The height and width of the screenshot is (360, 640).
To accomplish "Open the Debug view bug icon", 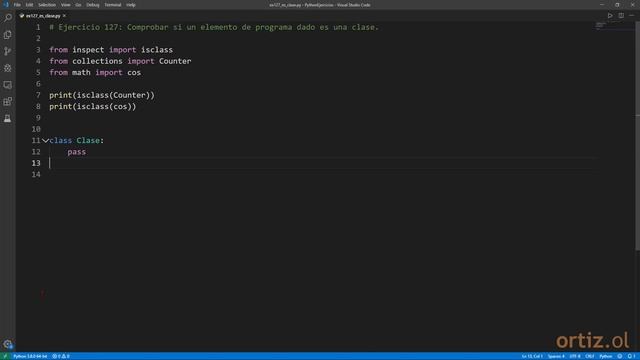I will pos(8,68).
